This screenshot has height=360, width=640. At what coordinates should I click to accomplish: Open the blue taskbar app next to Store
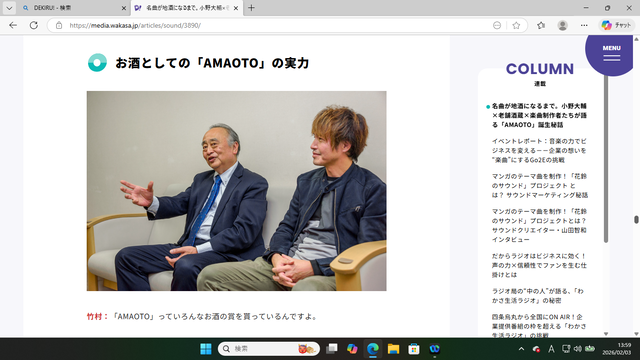pos(434,349)
